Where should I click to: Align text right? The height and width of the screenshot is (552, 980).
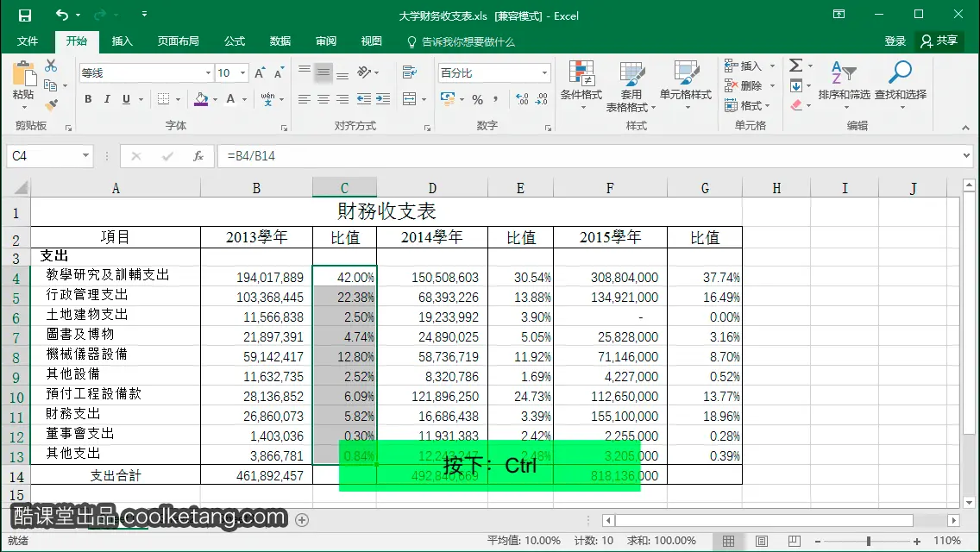click(x=342, y=99)
